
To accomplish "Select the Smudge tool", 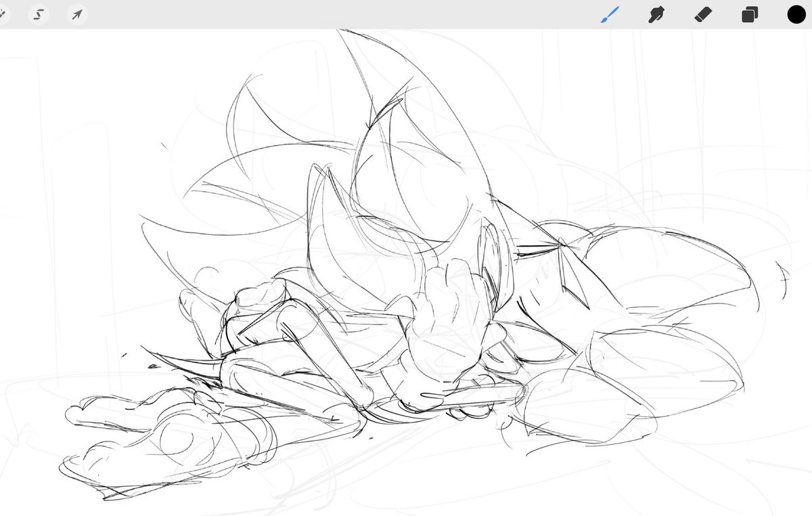I will click(656, 14).
